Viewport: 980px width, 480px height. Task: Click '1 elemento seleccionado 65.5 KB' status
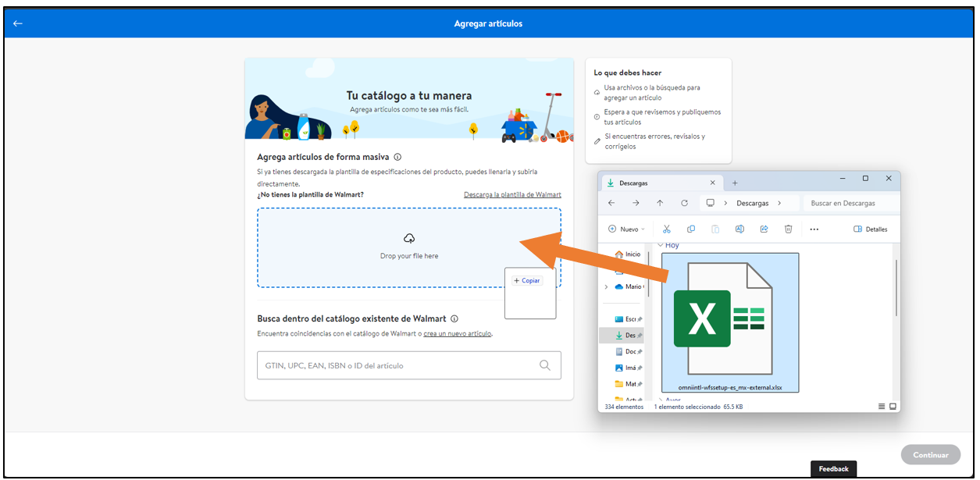point(698,407)
